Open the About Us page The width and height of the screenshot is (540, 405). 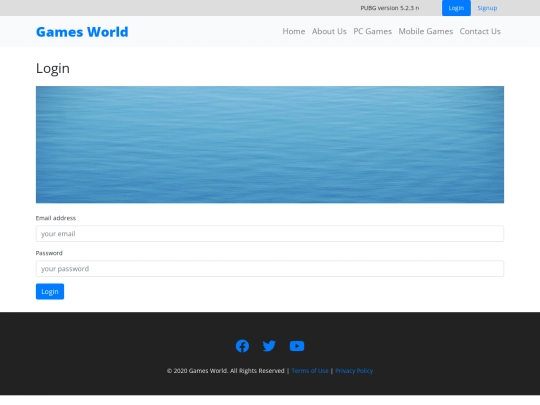329,31
